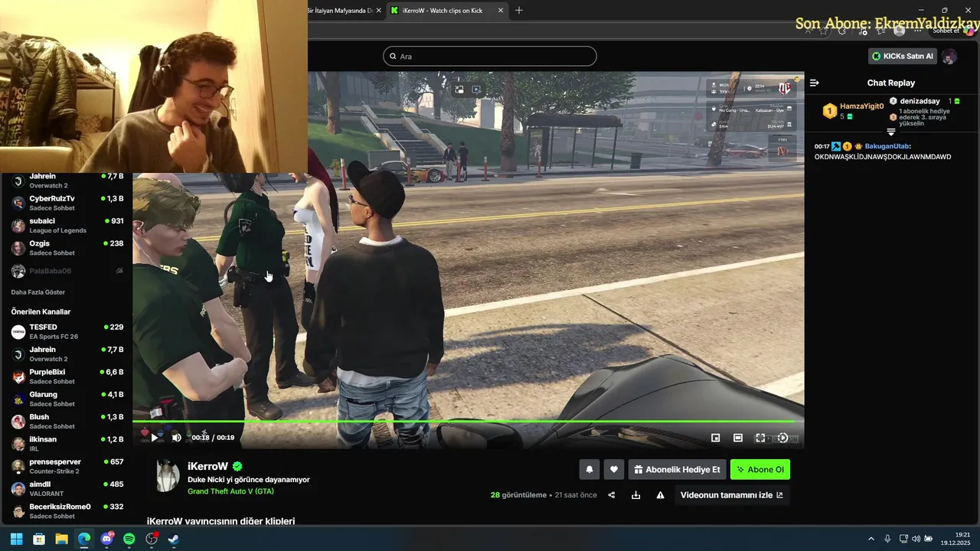
Task: Open browser settings and more menu
Action: click(918, 31)
